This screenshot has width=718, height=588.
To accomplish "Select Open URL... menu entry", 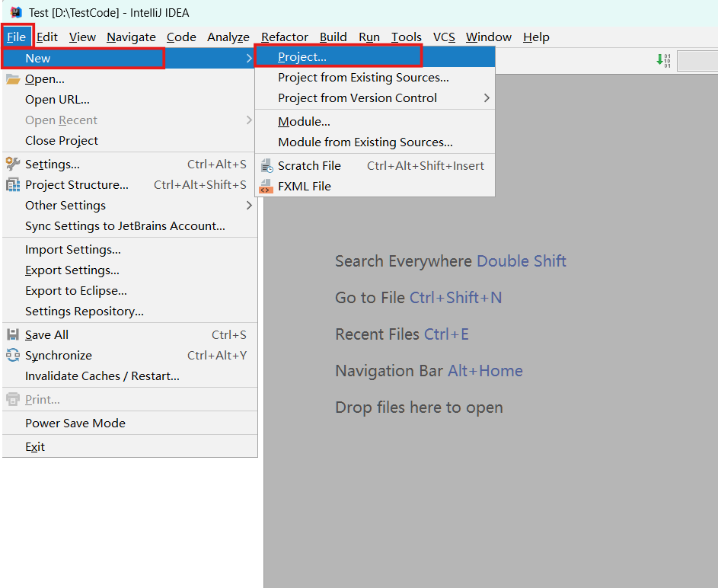I will pyautogui.click(x=129, y=100).
